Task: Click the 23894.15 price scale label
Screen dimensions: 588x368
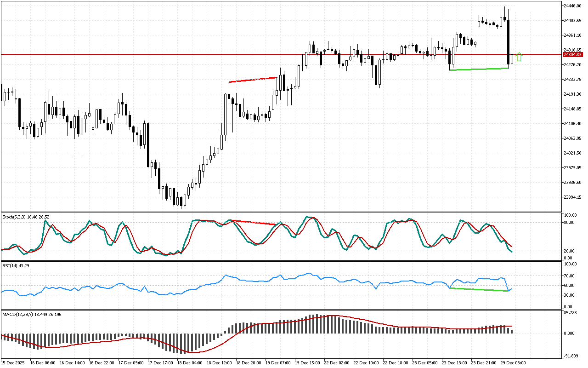Action: 573,197
